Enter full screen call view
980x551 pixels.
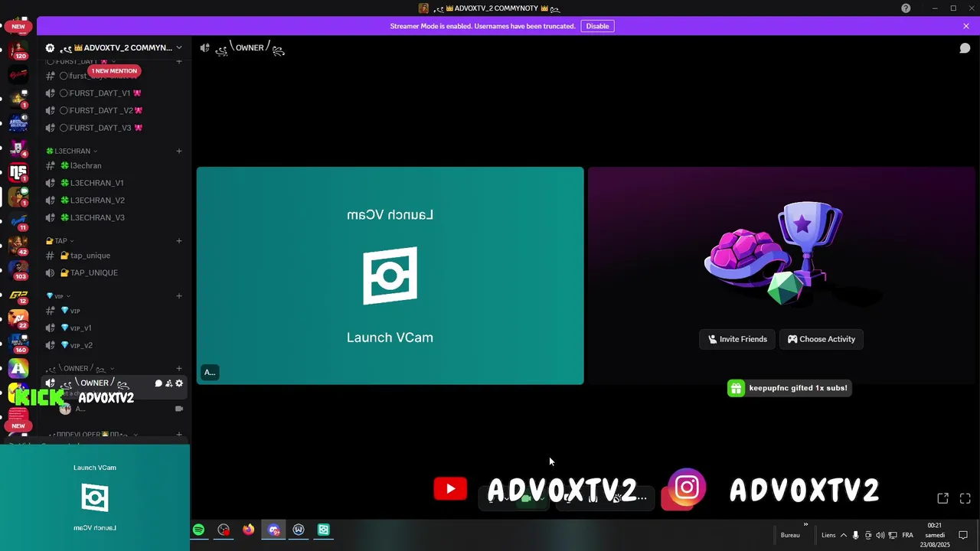[x=965, y=498]
